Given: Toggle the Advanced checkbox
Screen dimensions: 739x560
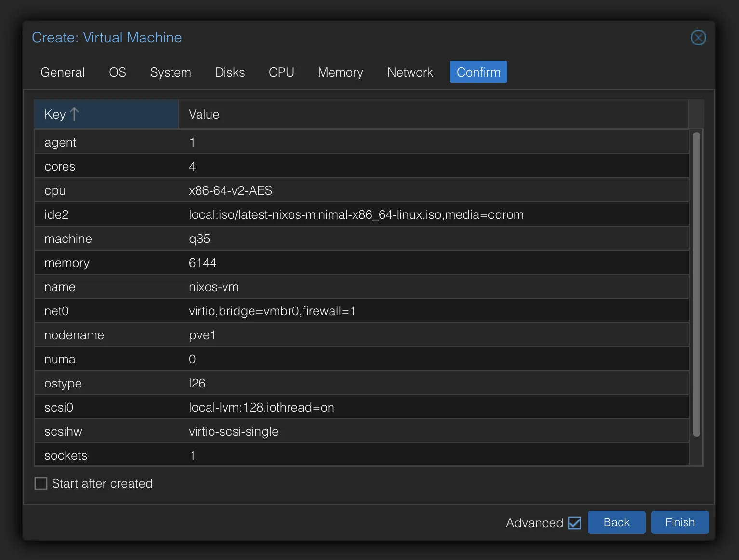Looking at the screenshot, I should point(575,523).
